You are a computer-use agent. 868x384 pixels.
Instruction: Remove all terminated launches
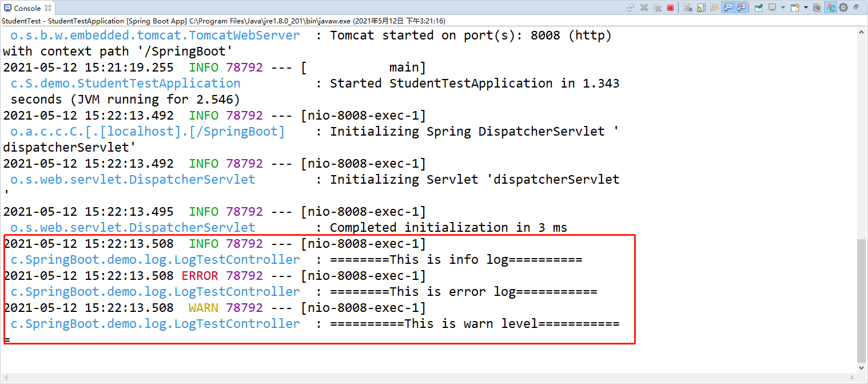658,7
